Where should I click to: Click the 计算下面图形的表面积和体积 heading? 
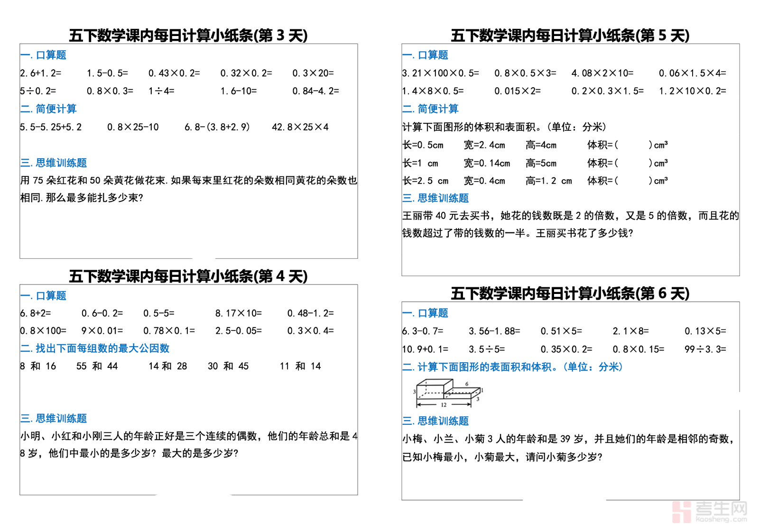pyautogui.click(x=512, y=367)
